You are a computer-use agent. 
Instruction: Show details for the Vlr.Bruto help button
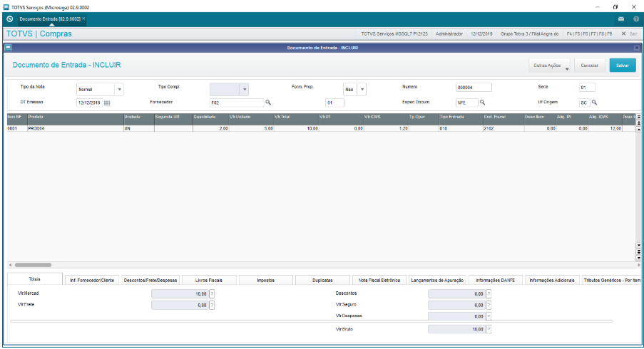(x=489, y=329)
